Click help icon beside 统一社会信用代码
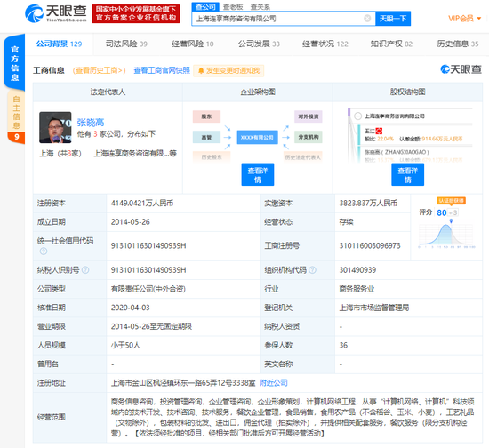Screen dimensions: 489x448 (44, 251)
